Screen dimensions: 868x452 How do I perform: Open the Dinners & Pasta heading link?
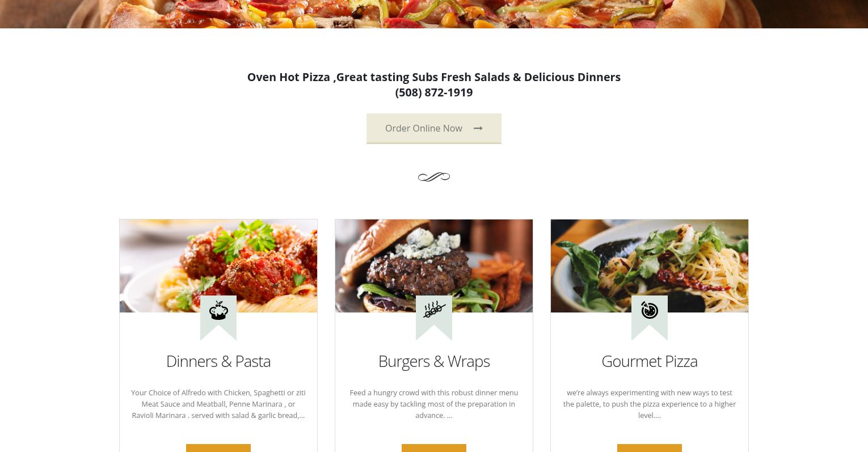coord(218,361)
